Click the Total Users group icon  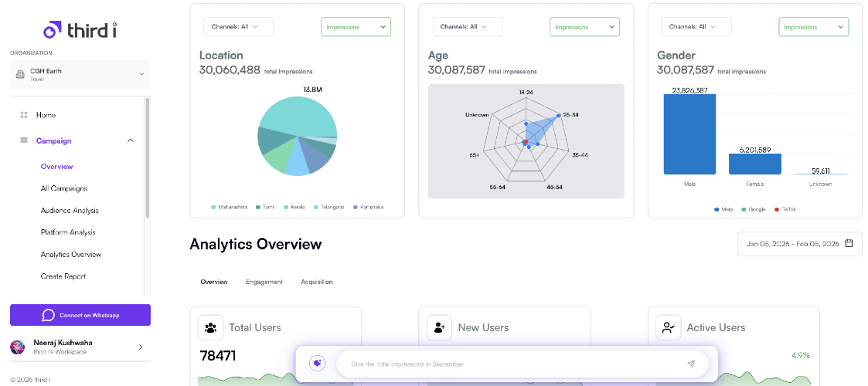210,327
